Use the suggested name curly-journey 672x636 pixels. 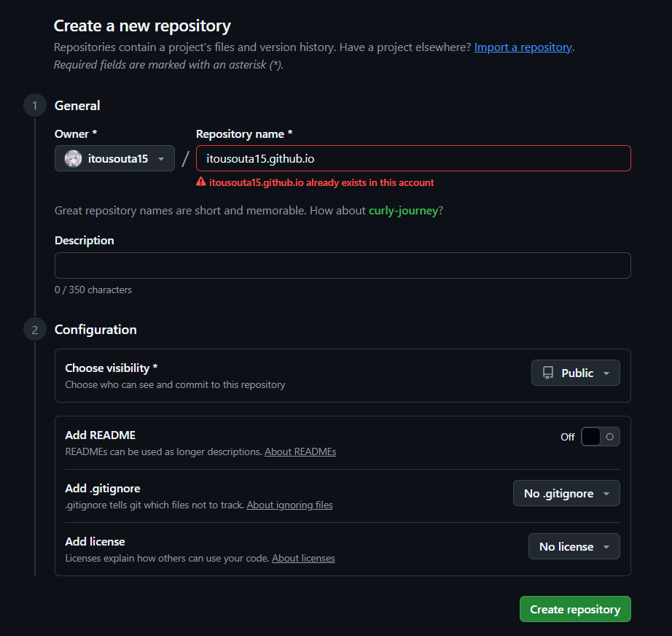403,211
